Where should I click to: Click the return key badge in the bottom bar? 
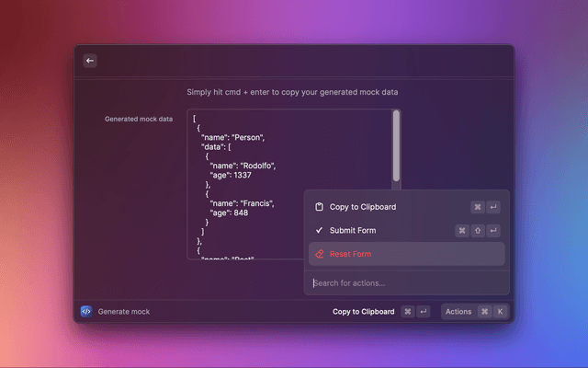pos(424,312)
